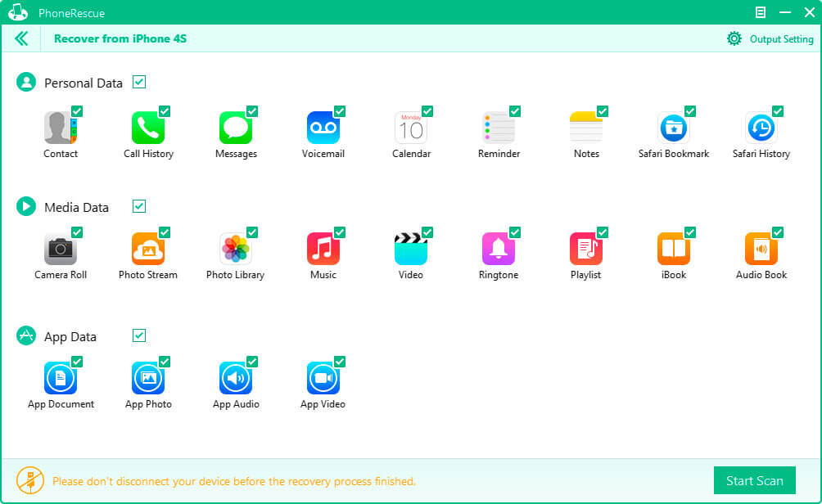Click the Reminder list icon

pyautogui.click(x=498, y=128)
